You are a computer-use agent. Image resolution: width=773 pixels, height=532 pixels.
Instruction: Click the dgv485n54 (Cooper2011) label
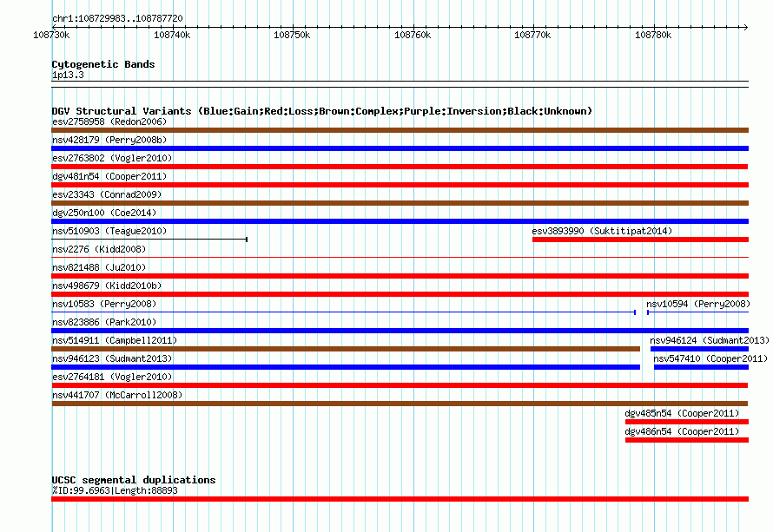pos(682,413)
